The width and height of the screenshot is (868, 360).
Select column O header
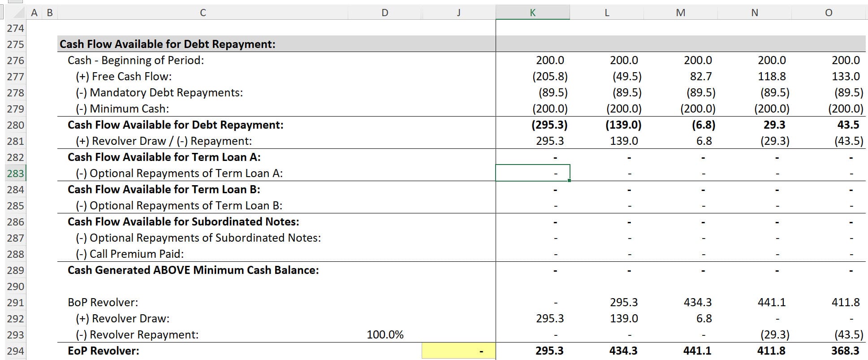(x=829, y=13)
